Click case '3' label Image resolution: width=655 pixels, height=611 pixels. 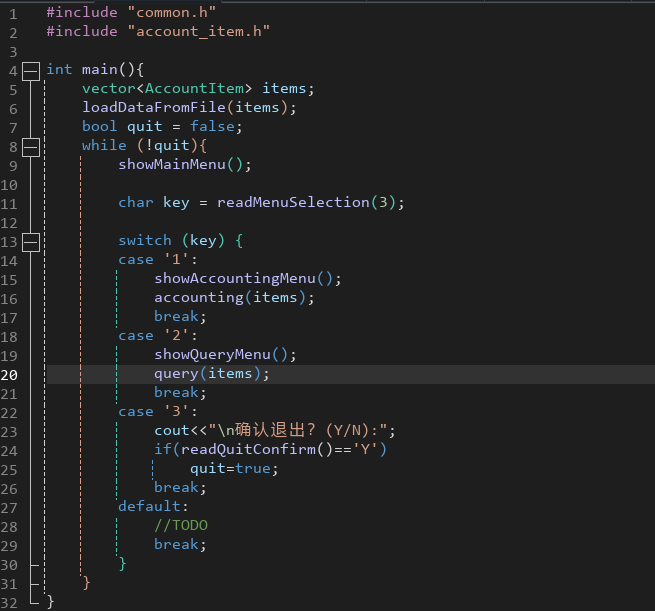coord(157,412)
